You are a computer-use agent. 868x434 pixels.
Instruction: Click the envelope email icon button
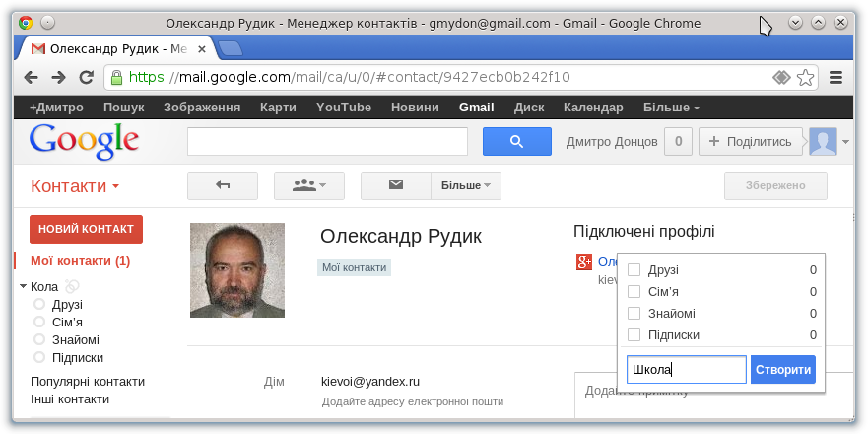coord(396,185)
